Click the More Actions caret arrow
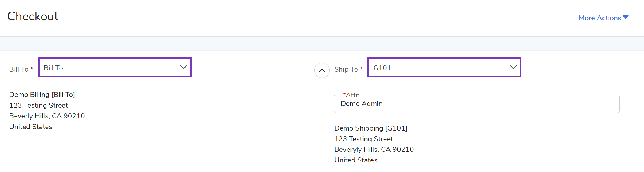Viewport: 644px width, 172px height. click(x=626, y=17)
